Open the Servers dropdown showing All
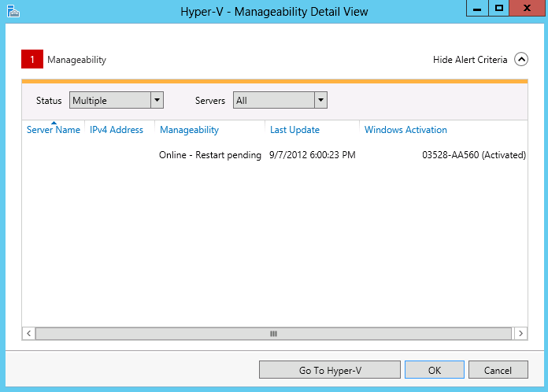This screenshot has height=392, width=548. coord(280,100)
